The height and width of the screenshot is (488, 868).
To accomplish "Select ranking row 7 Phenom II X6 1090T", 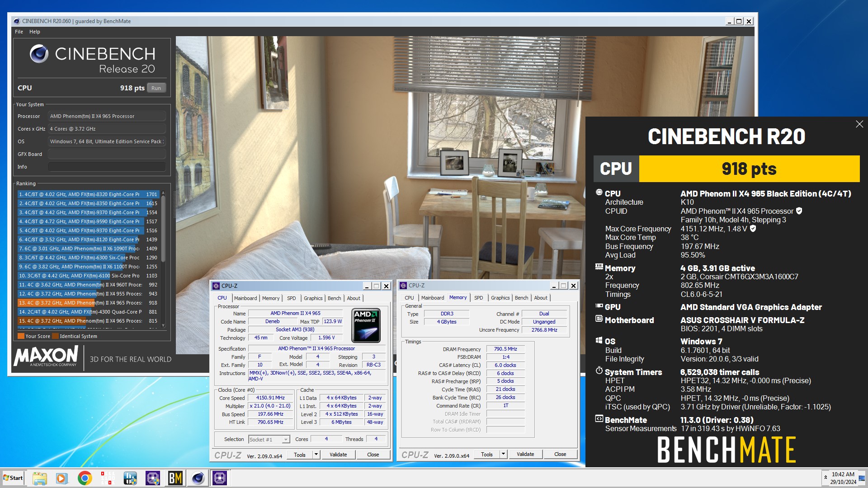I will (88, 249).
